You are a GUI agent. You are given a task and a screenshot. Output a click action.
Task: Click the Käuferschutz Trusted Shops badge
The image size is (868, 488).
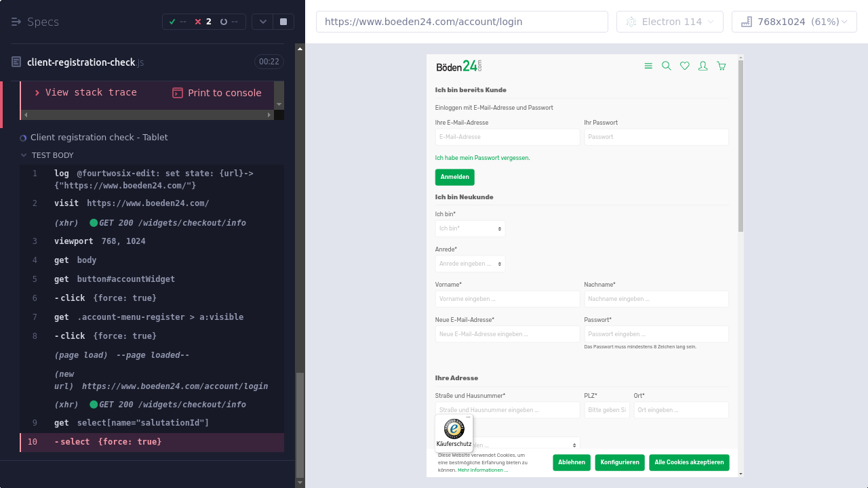(454, 432)
